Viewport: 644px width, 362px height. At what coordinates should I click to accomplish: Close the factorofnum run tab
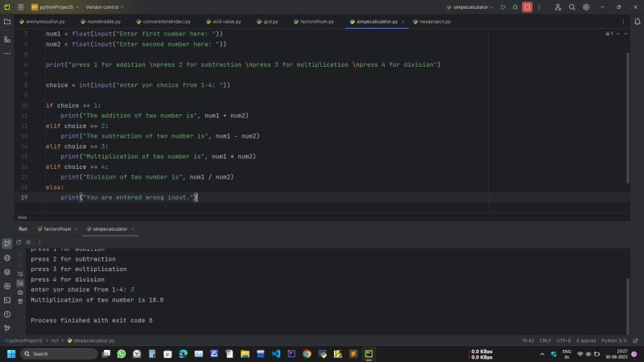[76, 229]
